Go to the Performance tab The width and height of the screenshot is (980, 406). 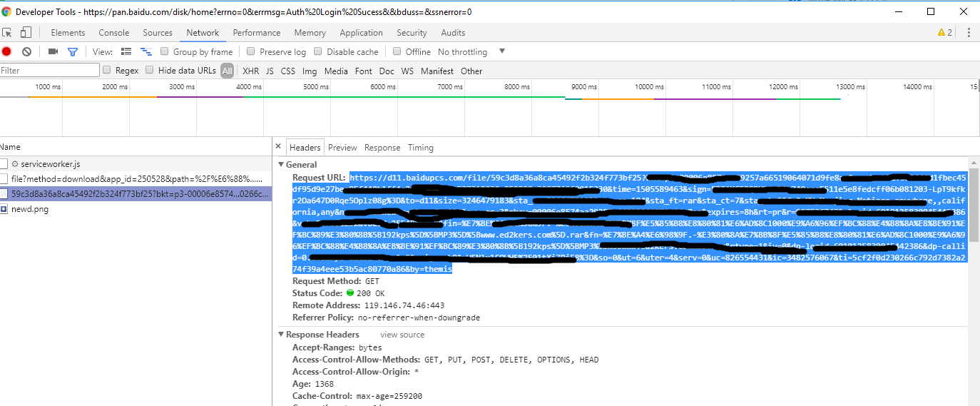pyautogui.click(x=257, y=33)
